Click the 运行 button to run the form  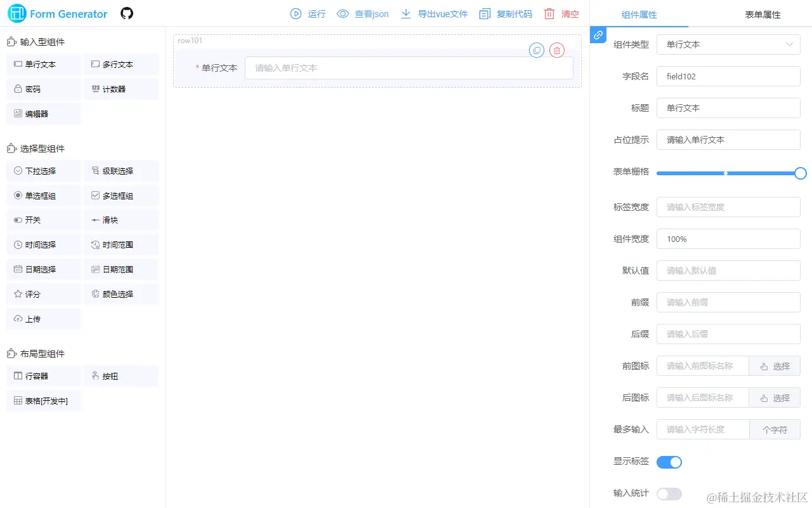click(x=307, y=13)
